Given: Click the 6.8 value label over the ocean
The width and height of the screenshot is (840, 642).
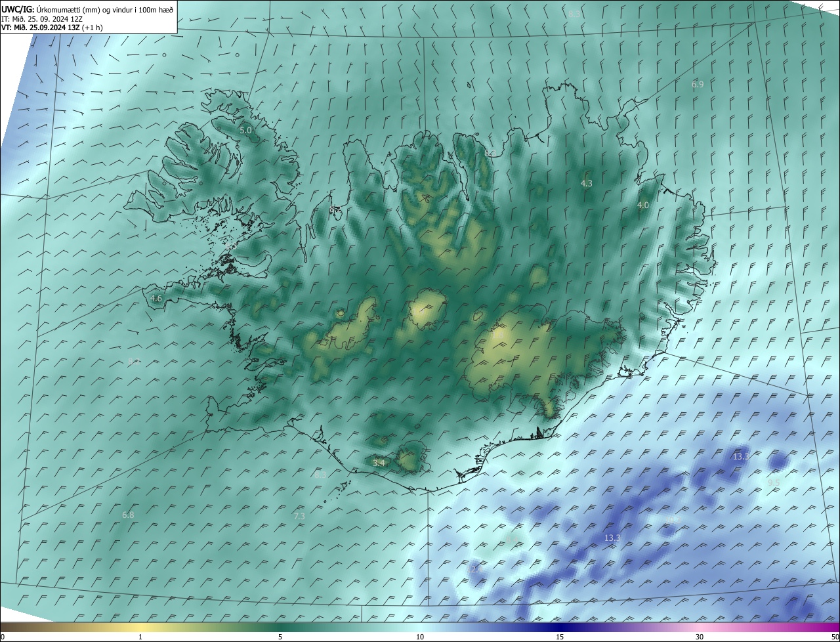Looking at the screenshot, I should (128, 515).
